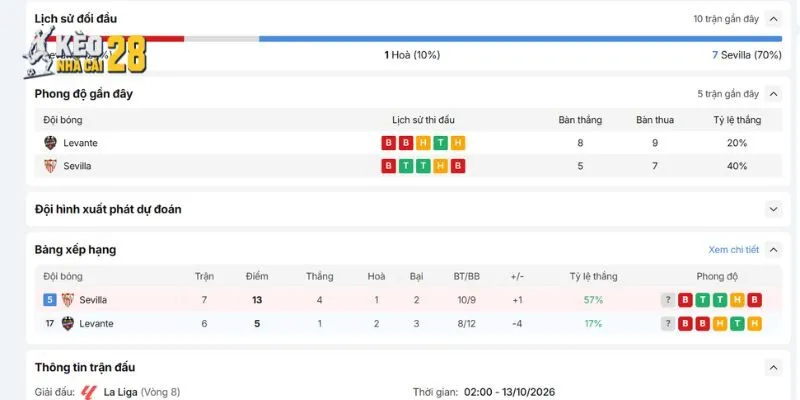Click the Keo Nha Cai 28 logo
Image resolution: width=800 pixels, height=400 pixels.
(x=84, y=53)
